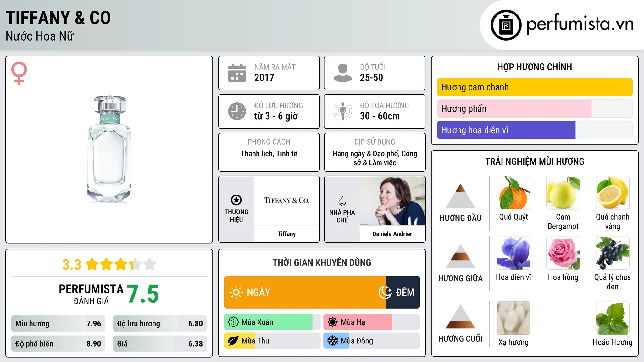Click the pink female gender symbol

pos(19,73)
